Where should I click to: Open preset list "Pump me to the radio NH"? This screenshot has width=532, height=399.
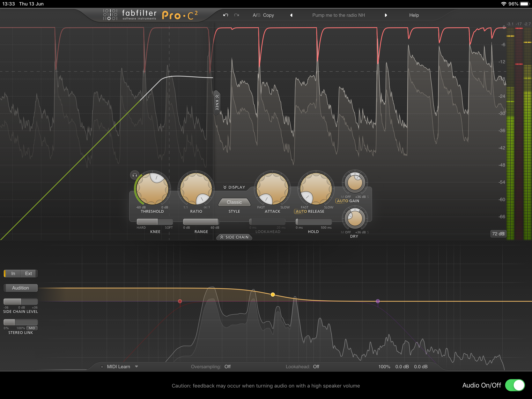click(338, 15)
